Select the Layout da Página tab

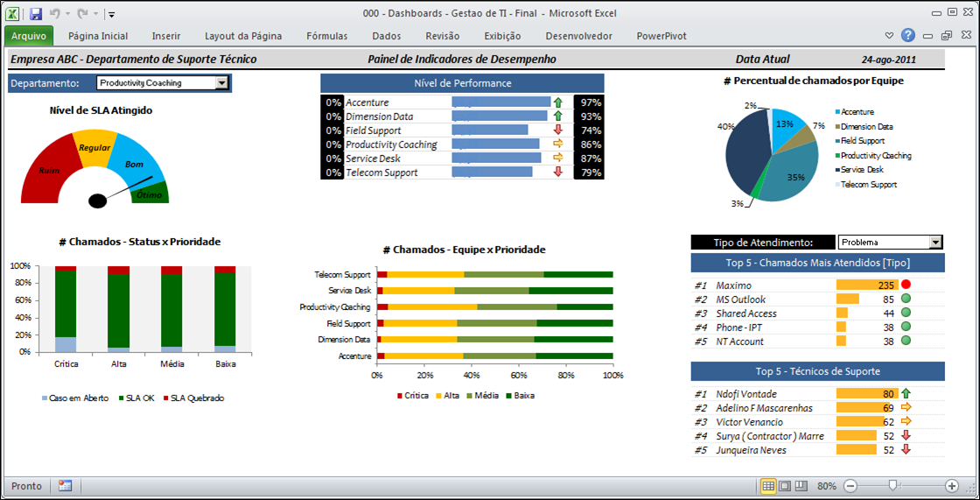[x=243, y=36]
